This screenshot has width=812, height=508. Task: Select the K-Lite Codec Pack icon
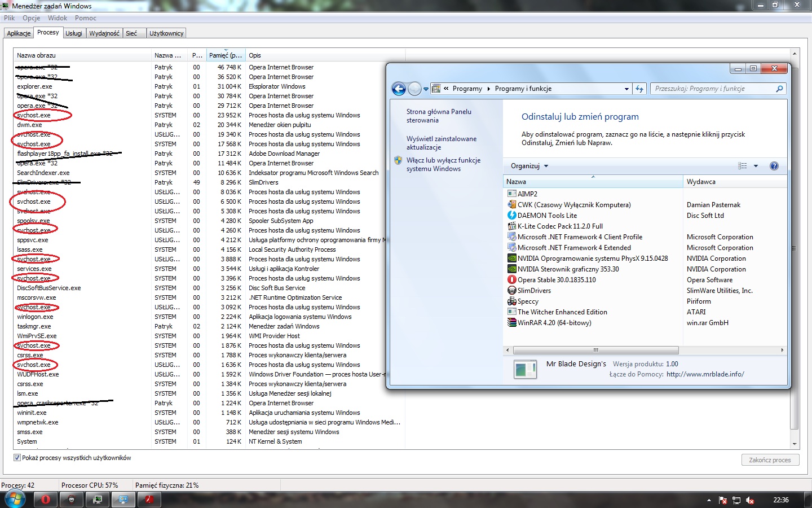click(512, 226)
